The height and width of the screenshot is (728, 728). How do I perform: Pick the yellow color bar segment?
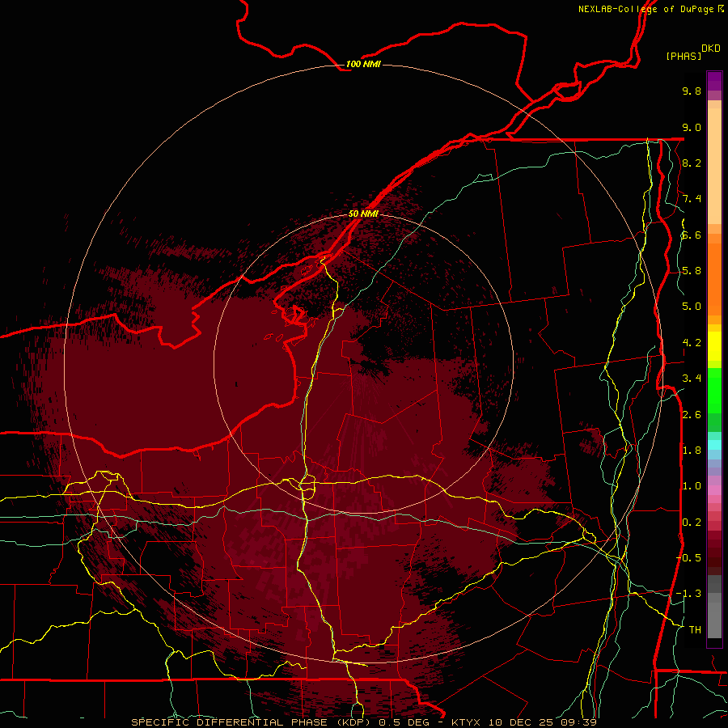pyautogui.click(x=714, y=346)
